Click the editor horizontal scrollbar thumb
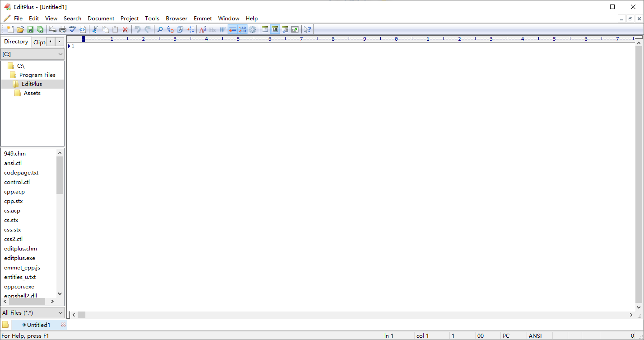Viewport: 644px width, 340px height. point(81,315)
